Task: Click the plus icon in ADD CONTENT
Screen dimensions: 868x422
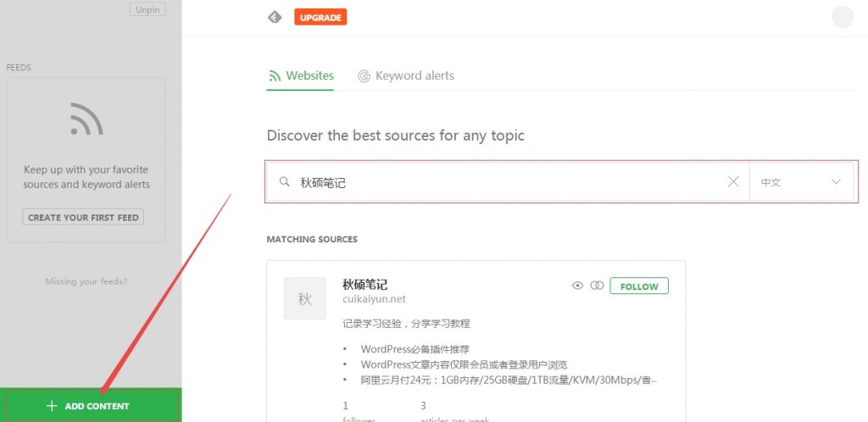Action: (x=52, y=406)
